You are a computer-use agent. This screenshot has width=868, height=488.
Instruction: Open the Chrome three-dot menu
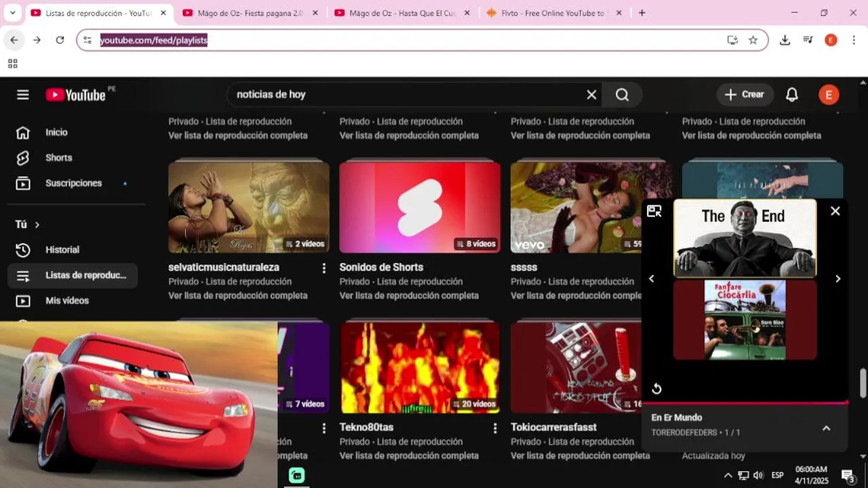[854, 41]
